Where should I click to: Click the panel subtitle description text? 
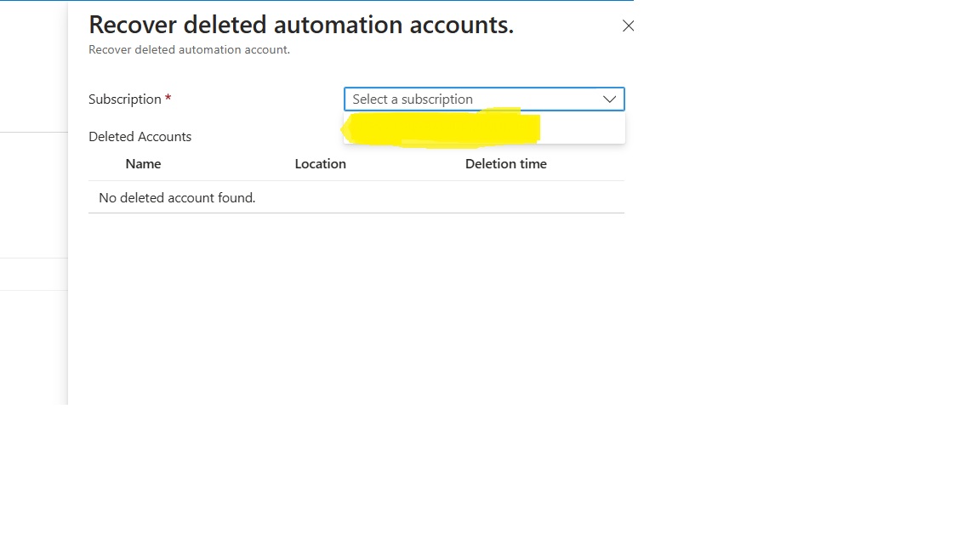[x=189, y=49]
